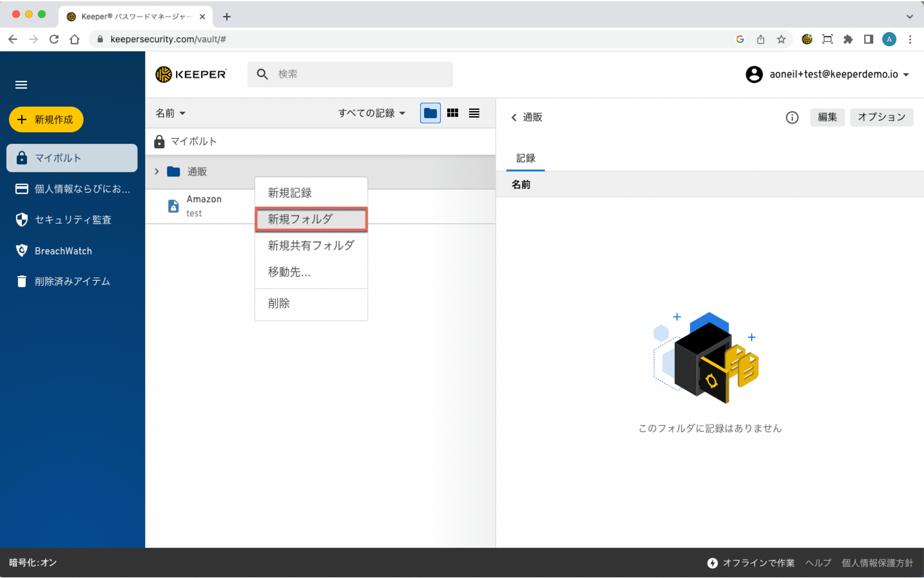Click the 新規作成 button
924x578 pixels.
pos(46,120)
